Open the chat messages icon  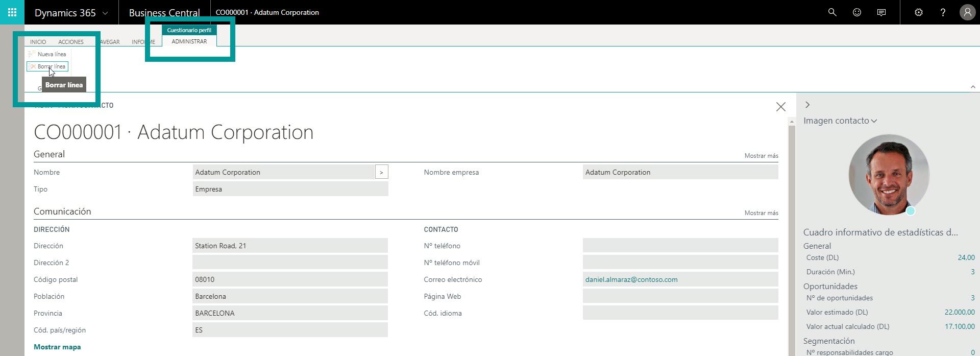click(881, 12)
